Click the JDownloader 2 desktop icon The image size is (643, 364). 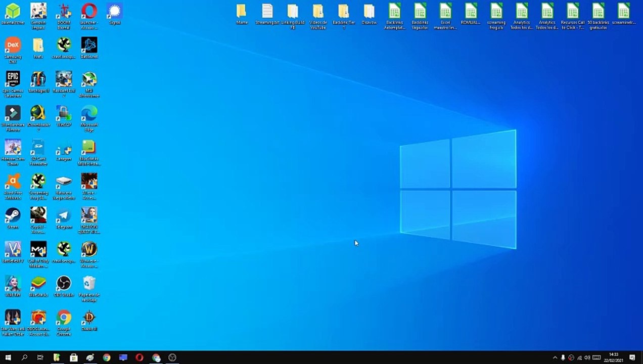(38, 118)
